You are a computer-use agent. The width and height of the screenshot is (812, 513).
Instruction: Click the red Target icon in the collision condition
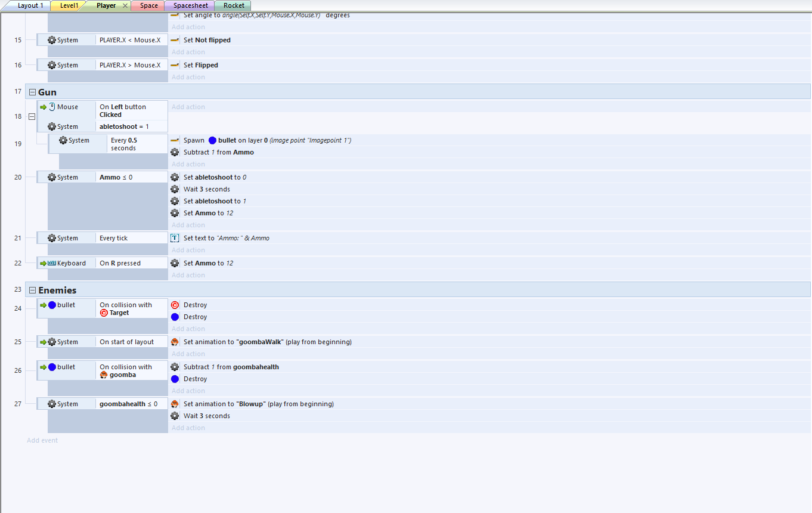click(x=104, y=313)
